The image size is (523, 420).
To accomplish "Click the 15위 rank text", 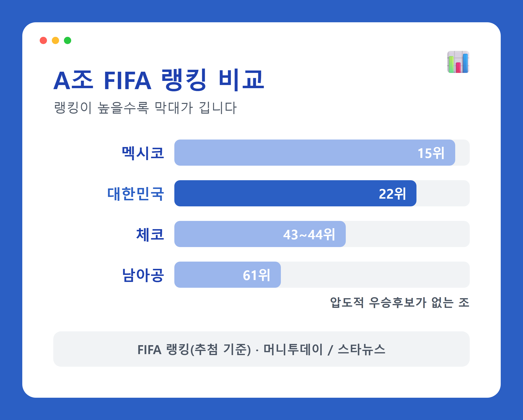I will (x=431, y=153).
